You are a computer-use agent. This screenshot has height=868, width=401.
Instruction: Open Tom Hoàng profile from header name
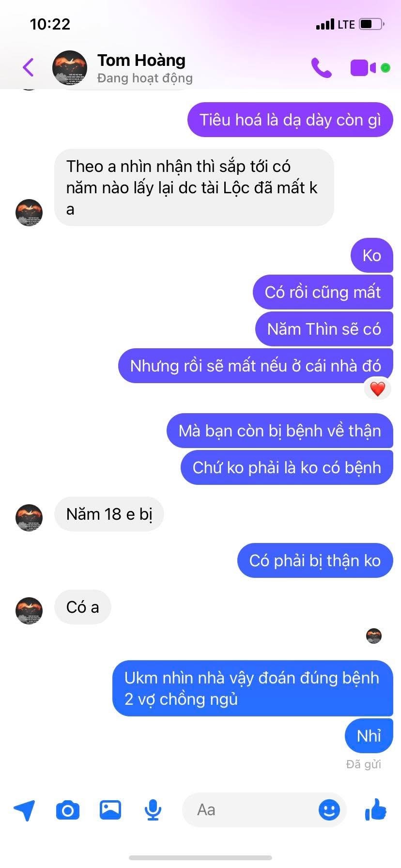click(141, 61)
